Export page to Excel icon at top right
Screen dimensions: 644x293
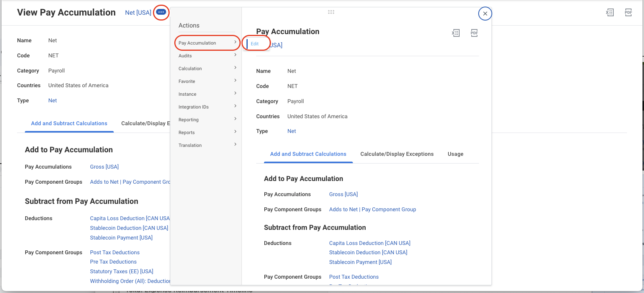(610, 12)
